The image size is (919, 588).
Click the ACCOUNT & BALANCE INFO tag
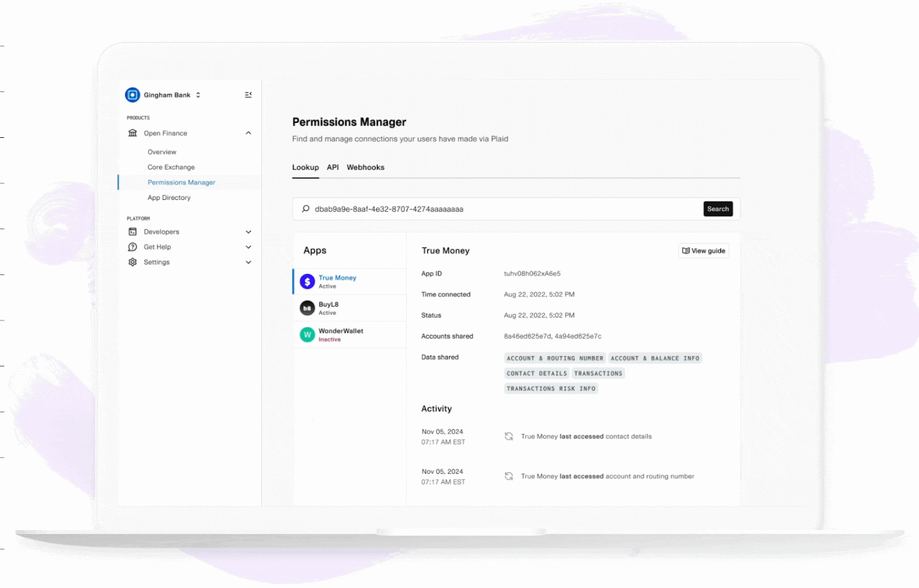pos(655,358)
